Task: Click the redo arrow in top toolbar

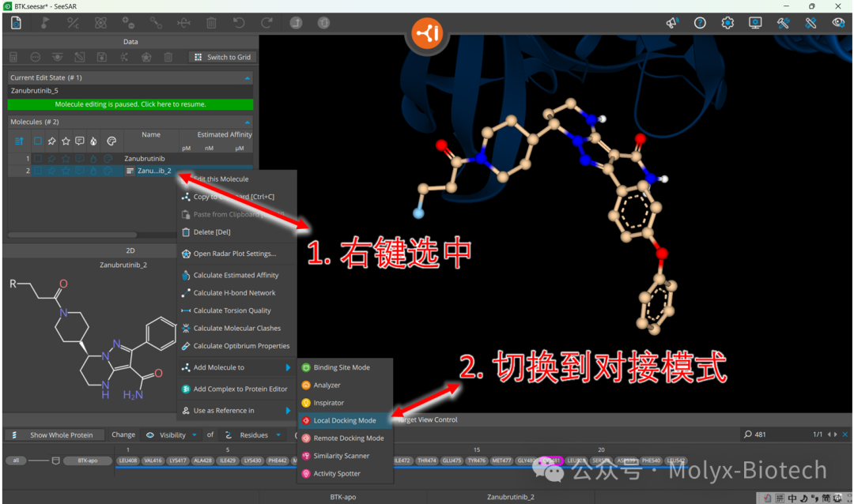Action: point(266,23)
